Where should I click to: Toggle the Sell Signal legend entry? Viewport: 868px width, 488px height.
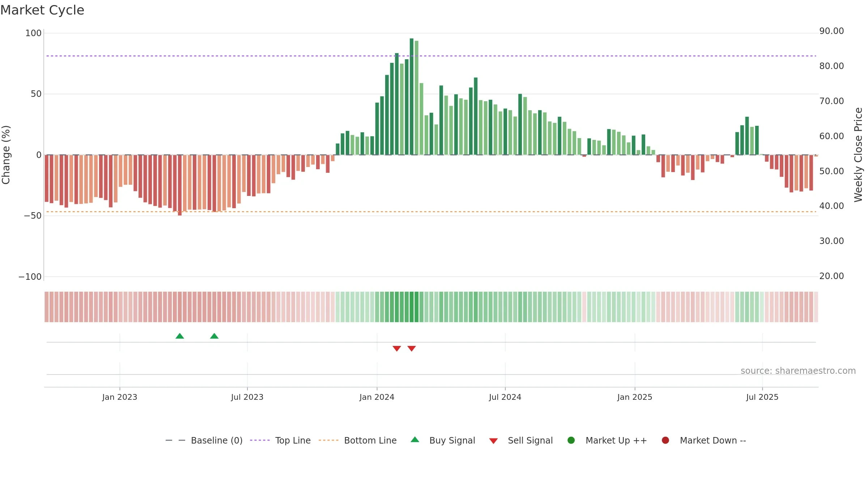(521, 440)
